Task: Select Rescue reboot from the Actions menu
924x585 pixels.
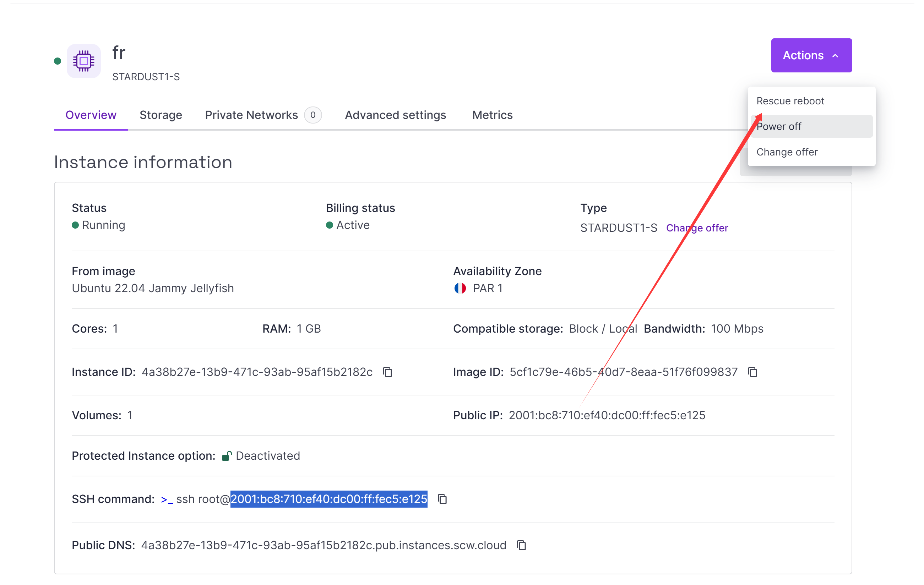Action: pos(811,101)
